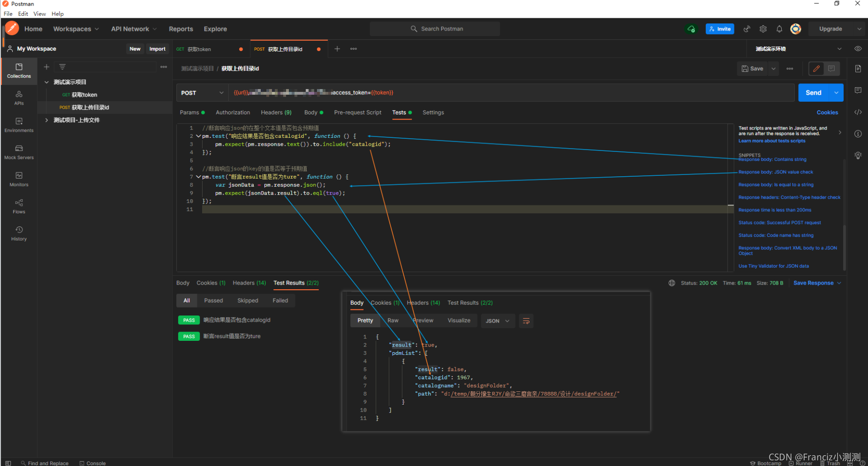
Task: Open the POST method dropdown
Action: (202, 93)
